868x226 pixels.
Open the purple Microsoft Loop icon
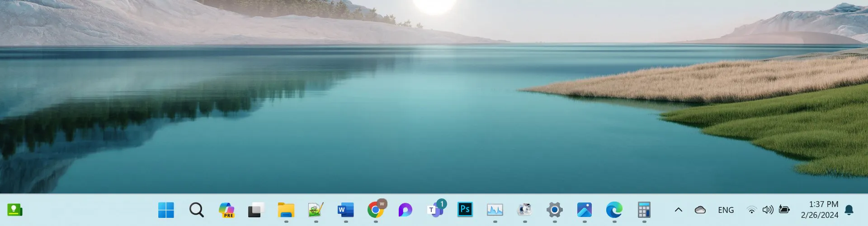pos(405,210)
